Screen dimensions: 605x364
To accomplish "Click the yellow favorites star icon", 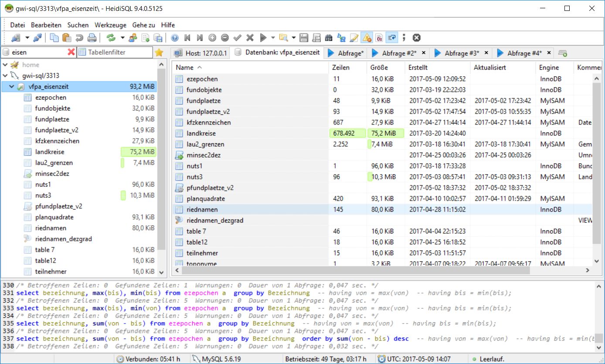I will (159, 52).
